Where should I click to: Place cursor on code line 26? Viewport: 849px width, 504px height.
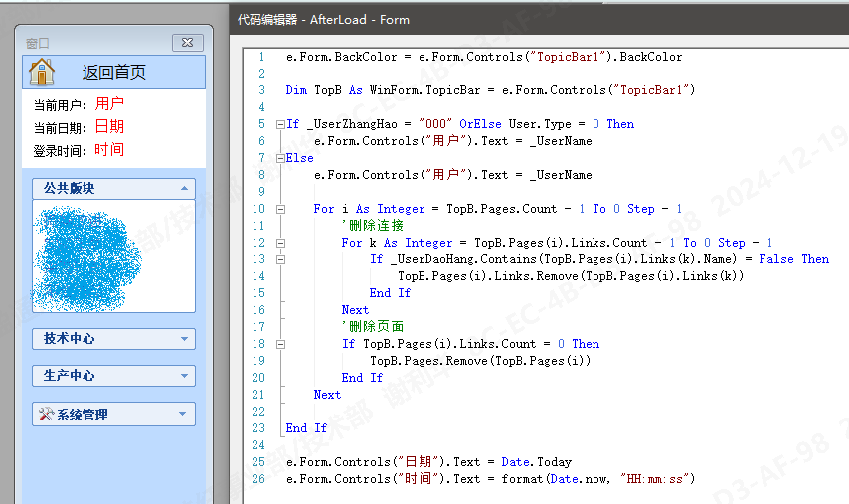(497, 479)
